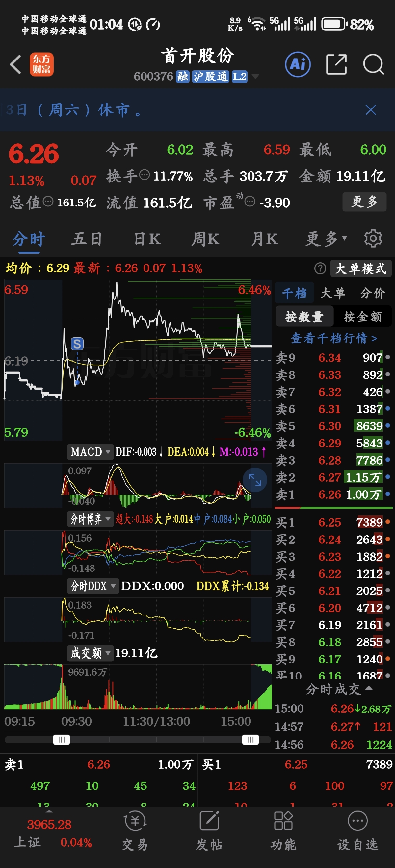
Task: Tap the L2 level badge
Action: tap(240, 77)
